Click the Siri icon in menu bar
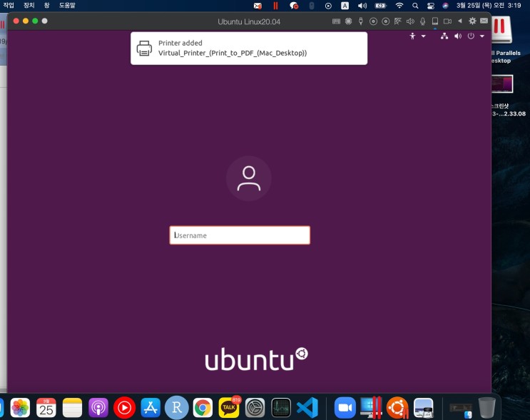The width and height of the screenshot is (530, 420). [x=446, y=6]
